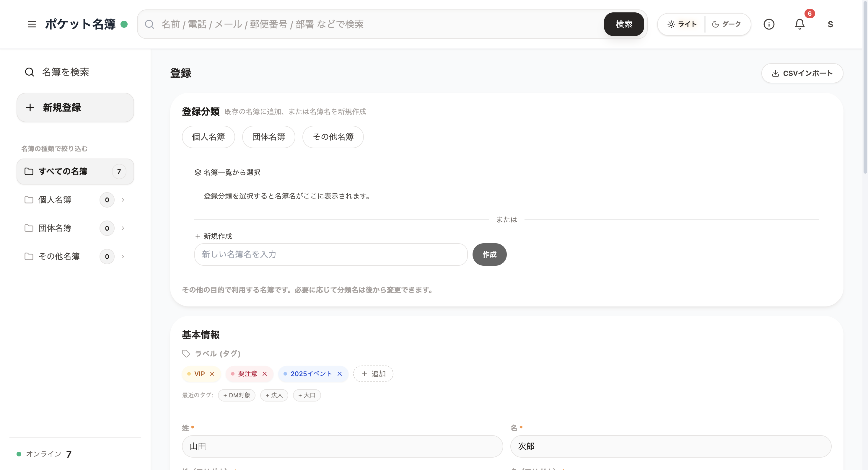Select the 個人名簿 registration chip

pos(208,137)
